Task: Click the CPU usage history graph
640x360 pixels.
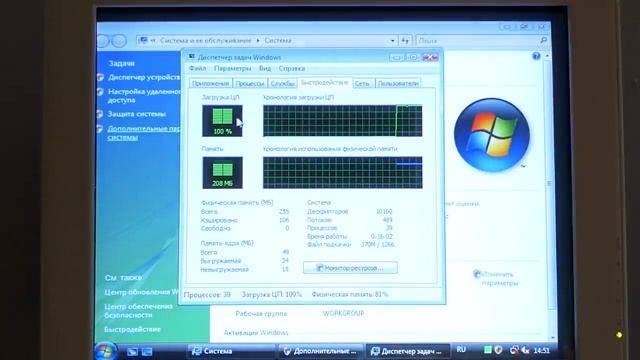Action: (x=342, y=121)
